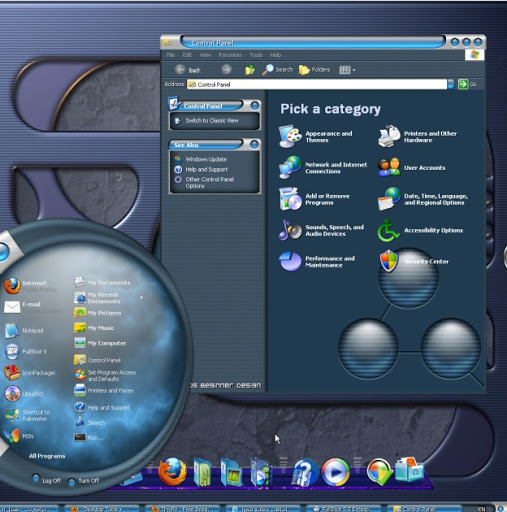Open Network and Internet Connections category
The image size is (507, 512).
coord(323,168)
